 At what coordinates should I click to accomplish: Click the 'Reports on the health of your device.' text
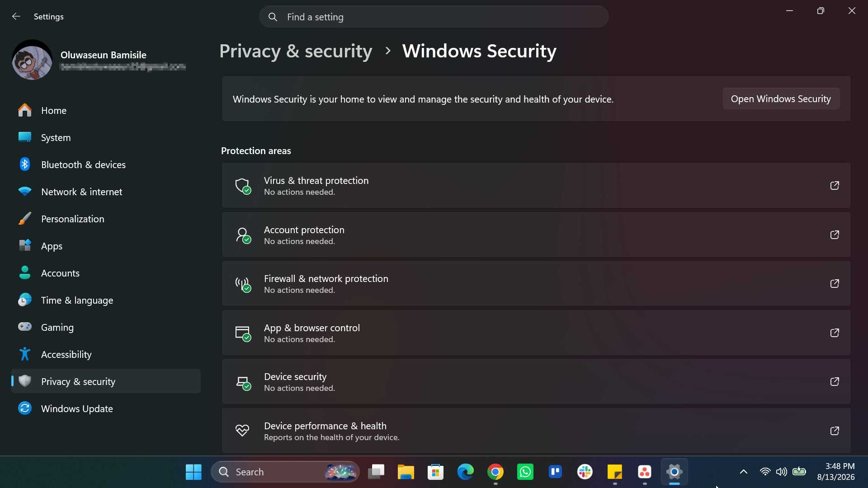click(x=332, y=437)
